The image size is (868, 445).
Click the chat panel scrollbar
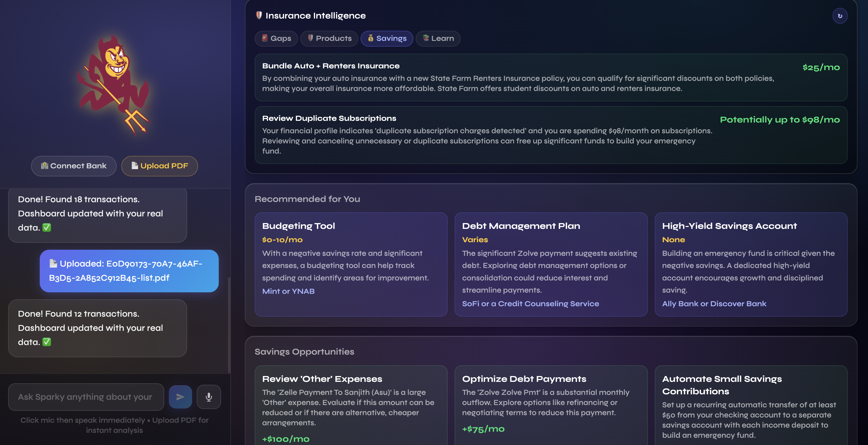[x=229, y=325]
